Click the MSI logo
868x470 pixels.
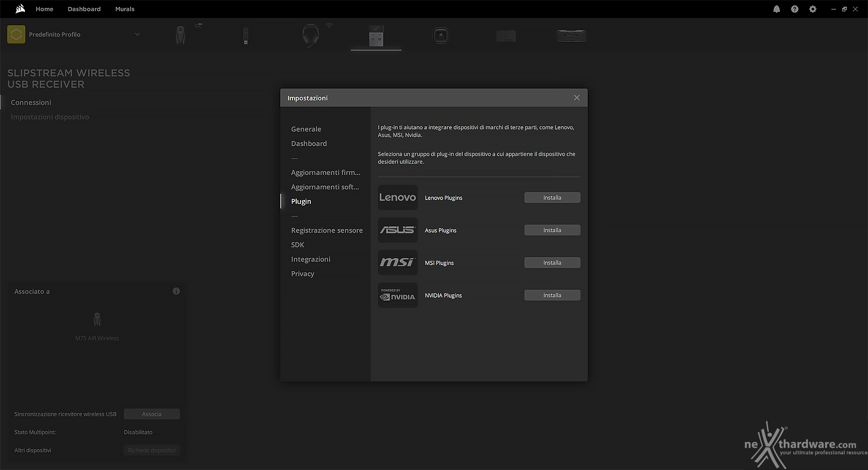pos(398,262)
